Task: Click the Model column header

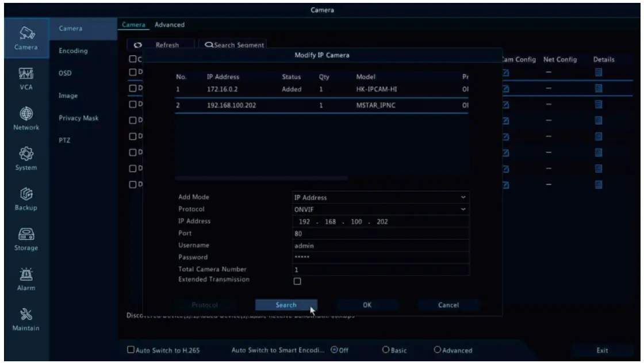Action: point(366,77)
